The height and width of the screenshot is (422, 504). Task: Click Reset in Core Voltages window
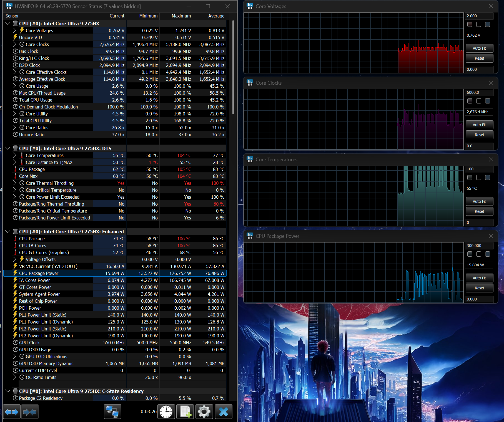point(479,58)
